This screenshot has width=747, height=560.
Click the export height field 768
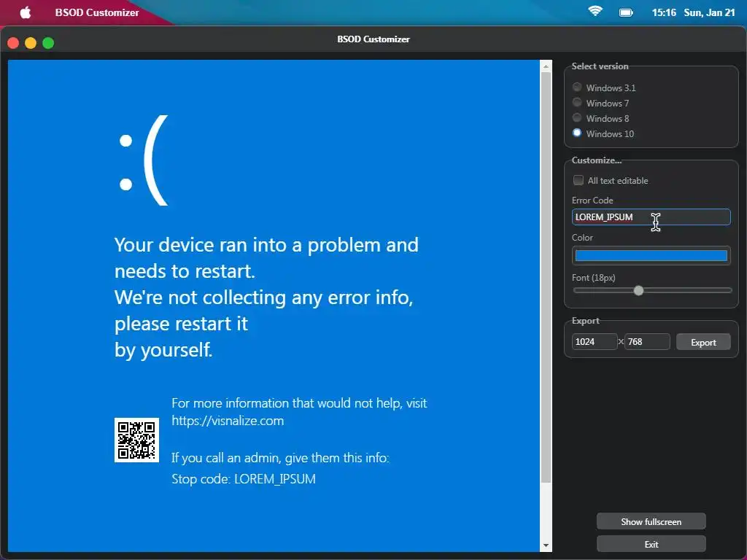click(647, 341)
